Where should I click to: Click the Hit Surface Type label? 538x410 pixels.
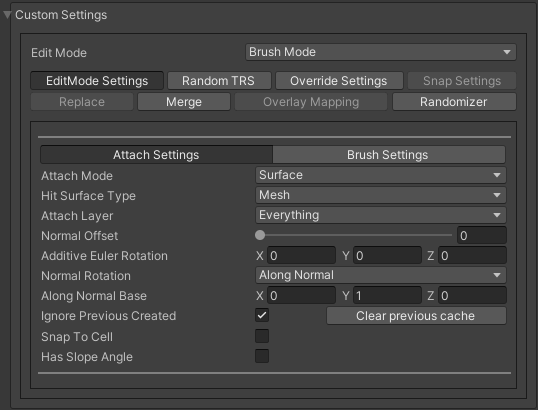tap(88, 196)
